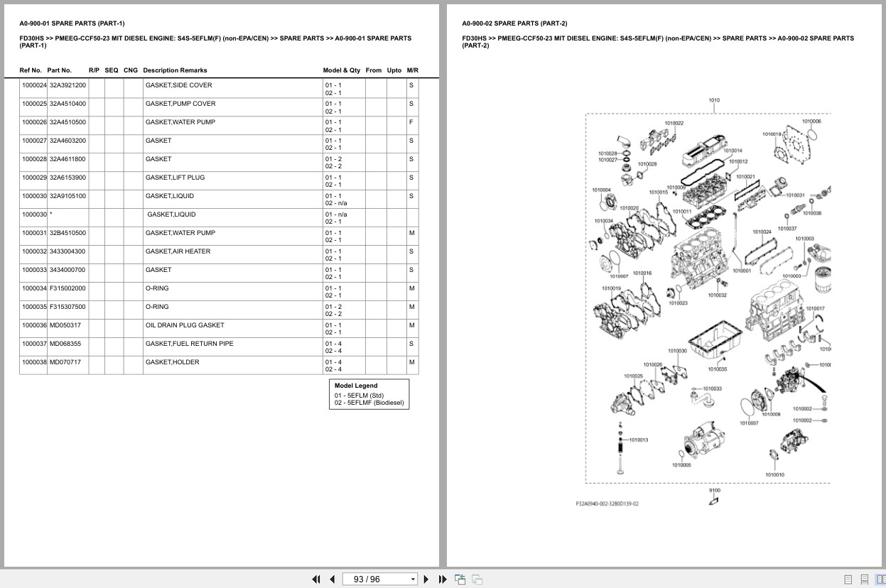The image size is (886, 588).
Task: Click description GASKET,WATER PUMP for 32B4510500
Action: 180,233
